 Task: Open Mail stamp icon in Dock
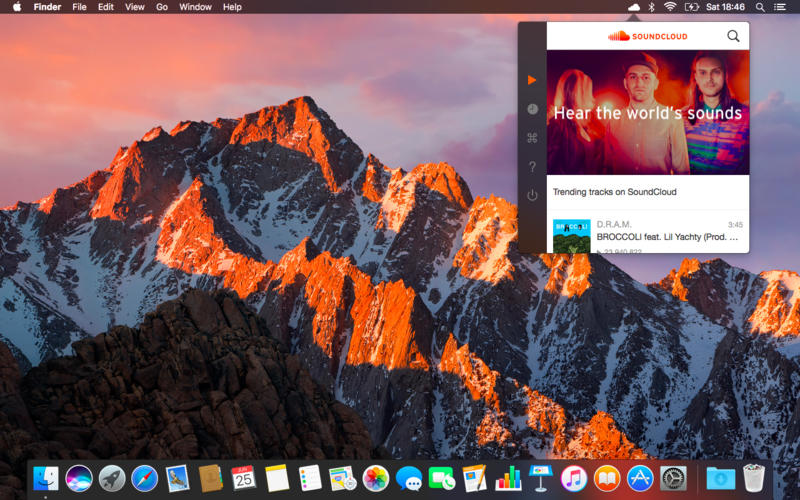coord(178,479)
